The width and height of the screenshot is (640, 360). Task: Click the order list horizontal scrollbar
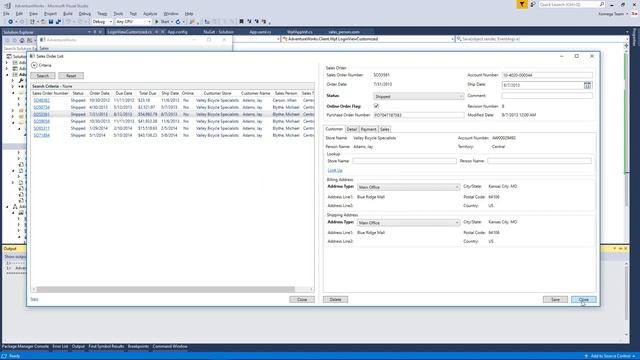[x=166, y=289]
